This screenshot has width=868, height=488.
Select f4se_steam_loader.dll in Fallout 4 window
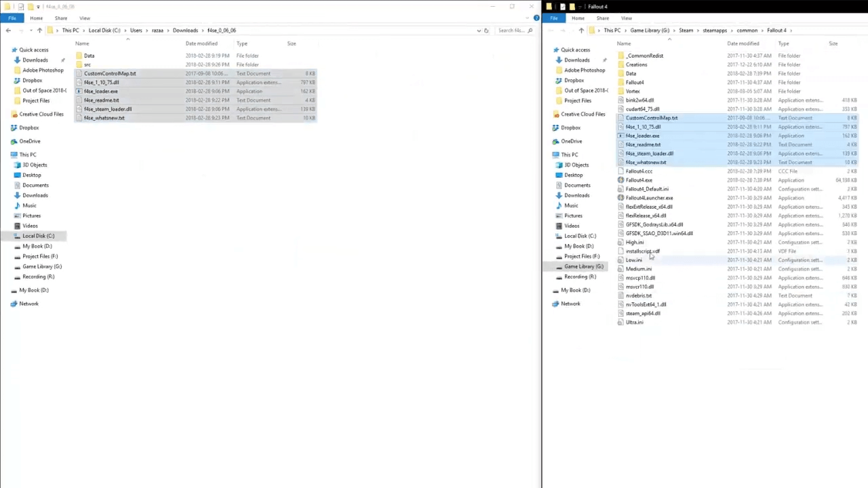point(649,153)
